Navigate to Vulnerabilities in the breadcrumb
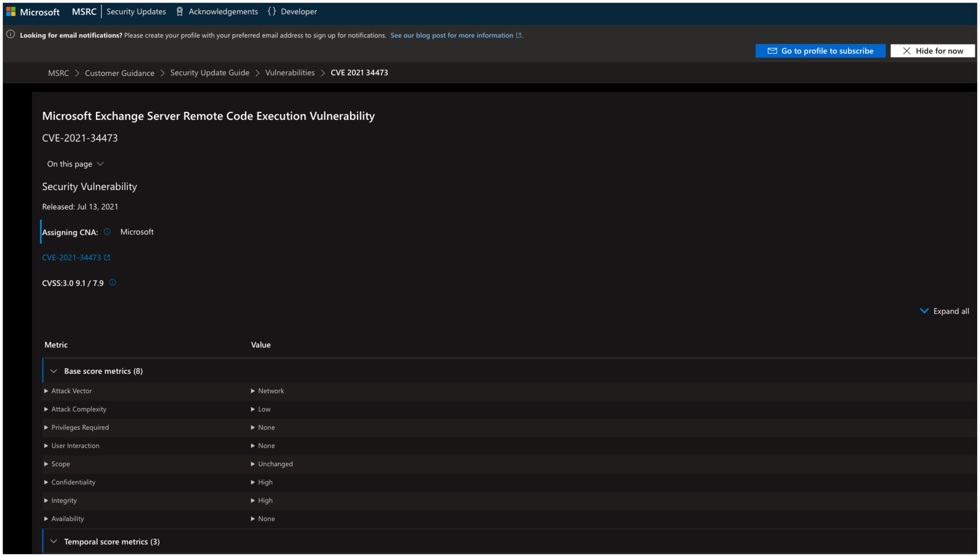This screenshot has height=557, width=980. [x=290, y=73]
